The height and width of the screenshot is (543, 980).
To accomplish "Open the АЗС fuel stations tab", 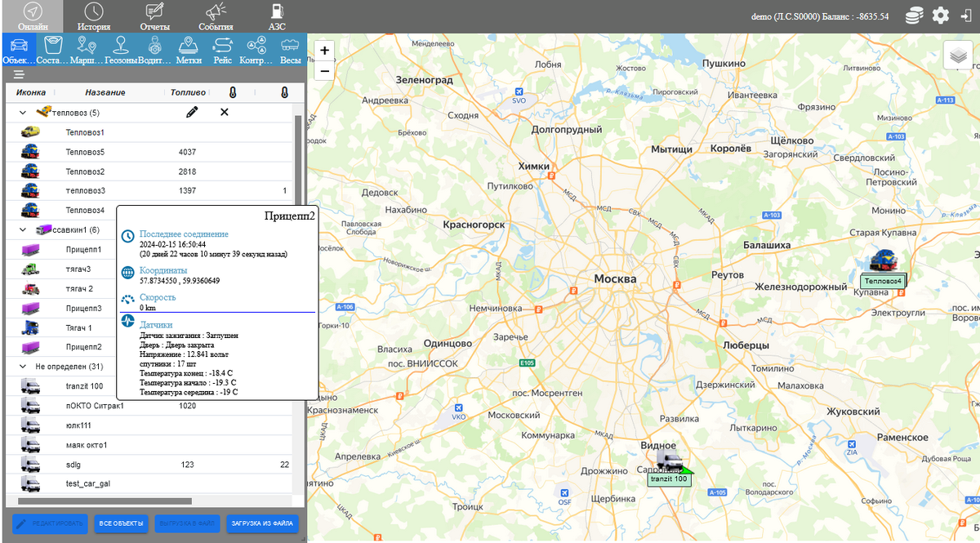I will 277,16.
